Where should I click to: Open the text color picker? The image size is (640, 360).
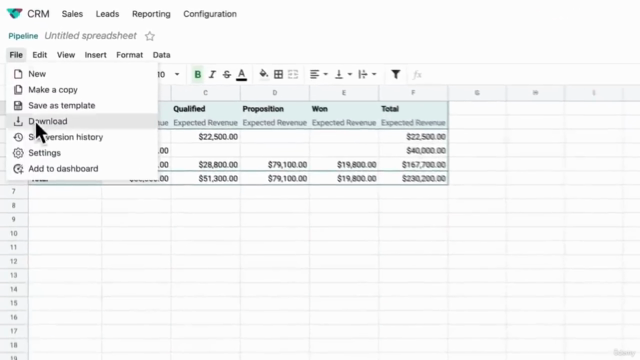pyautogui.click(x=242, y=74)
